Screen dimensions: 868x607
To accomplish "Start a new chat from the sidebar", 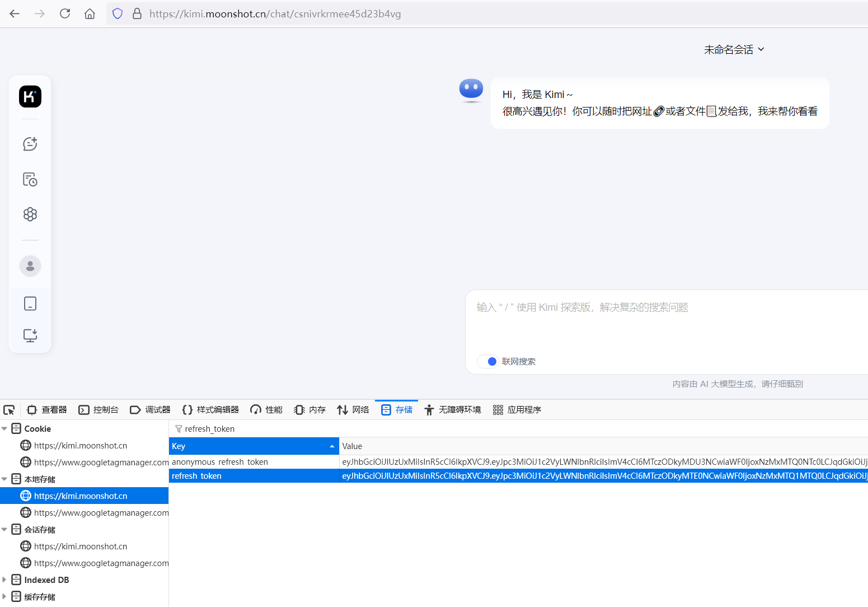I will (x=30, y=144).
